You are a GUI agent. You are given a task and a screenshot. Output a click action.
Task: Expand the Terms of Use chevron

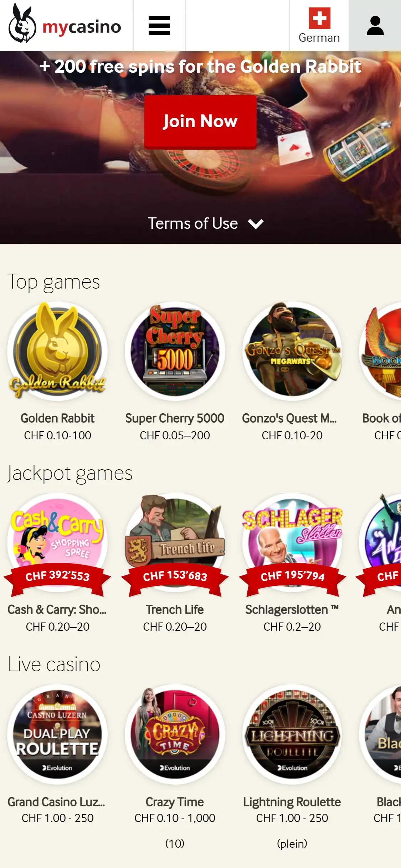click(256, 224)
